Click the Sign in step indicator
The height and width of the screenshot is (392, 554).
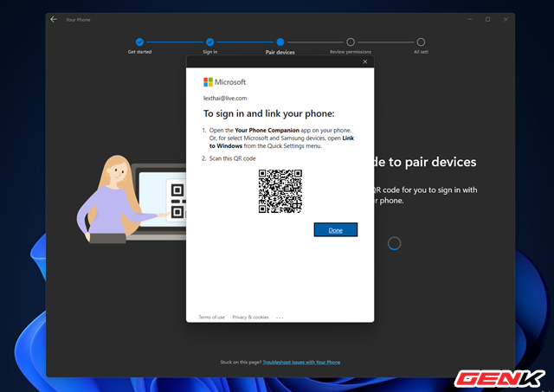coord(209,42)
